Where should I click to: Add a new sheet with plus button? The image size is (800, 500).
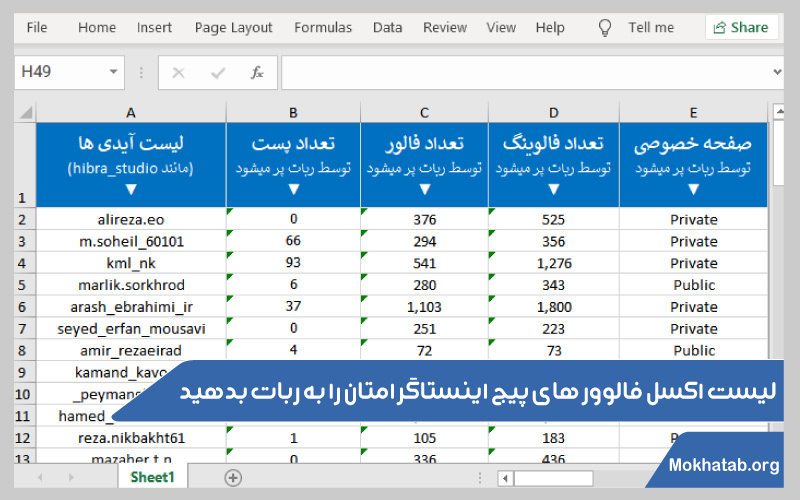(x=233, y=478)
